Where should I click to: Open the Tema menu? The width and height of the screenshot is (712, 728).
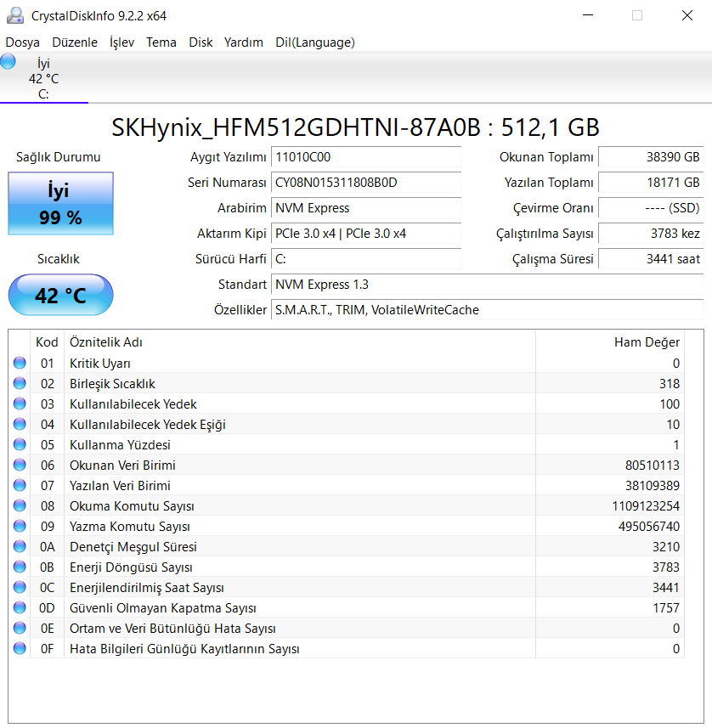pyautogui.click(x=161, y=42)
